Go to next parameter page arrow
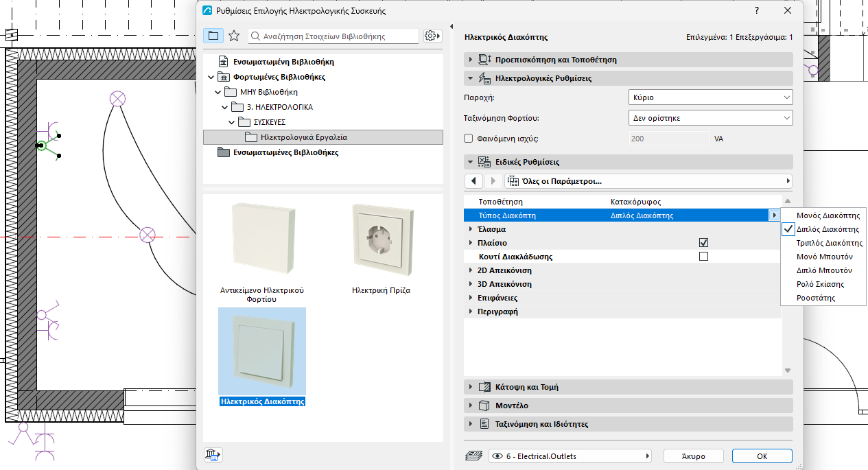The width and height of the screenshot is (868, 470). pos(493,181)
